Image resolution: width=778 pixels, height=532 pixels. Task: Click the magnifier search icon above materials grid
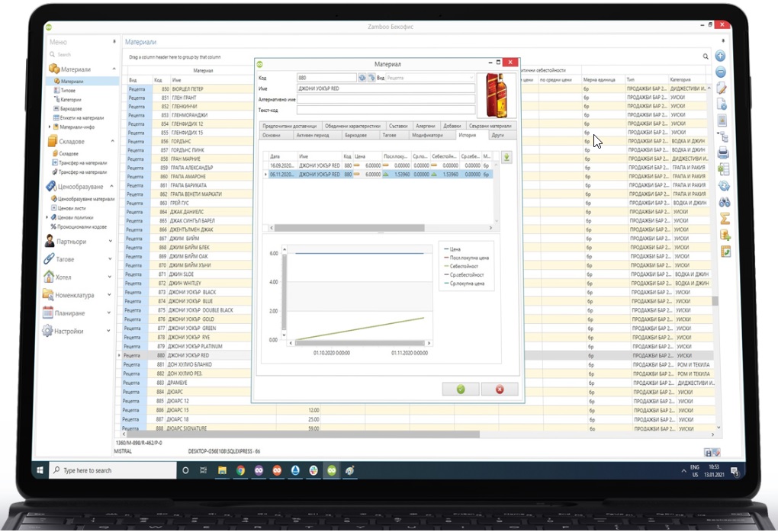[x=706, y=56]
